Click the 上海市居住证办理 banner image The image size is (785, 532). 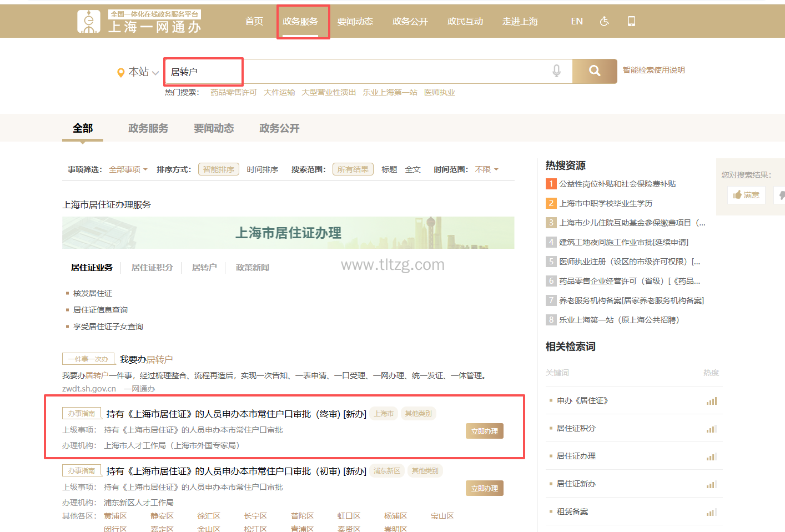tap(288, 233)
